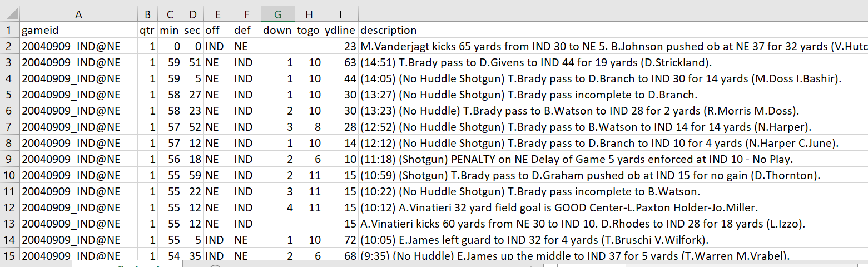Click the 'togo' header cell
The image size is (868, 267).
click(309, 30)
